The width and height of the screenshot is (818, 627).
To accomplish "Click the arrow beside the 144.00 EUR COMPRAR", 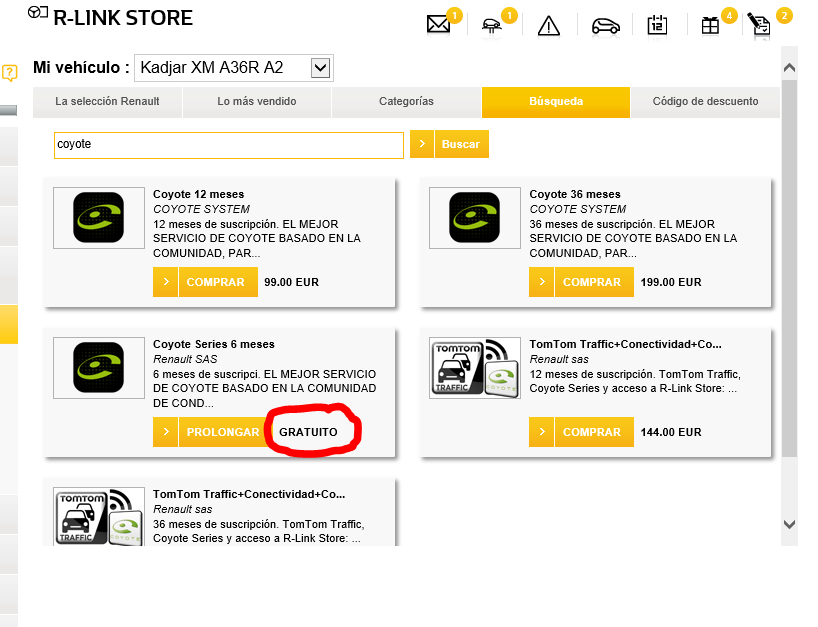I will click(x=542, y=432).
